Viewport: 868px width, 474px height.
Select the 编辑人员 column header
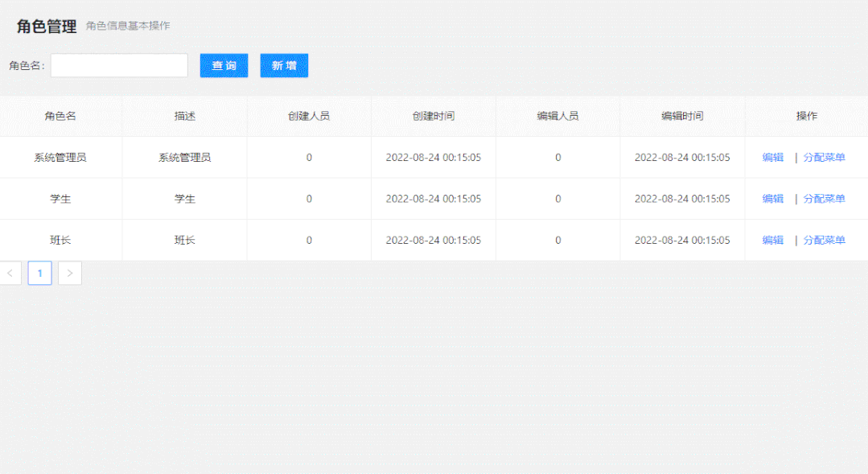tap(557, 116)
